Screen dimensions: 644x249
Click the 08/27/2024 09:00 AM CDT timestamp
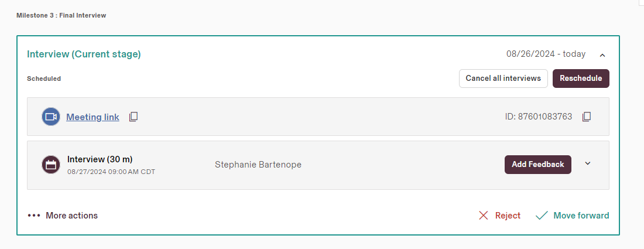tap(111, 172)
